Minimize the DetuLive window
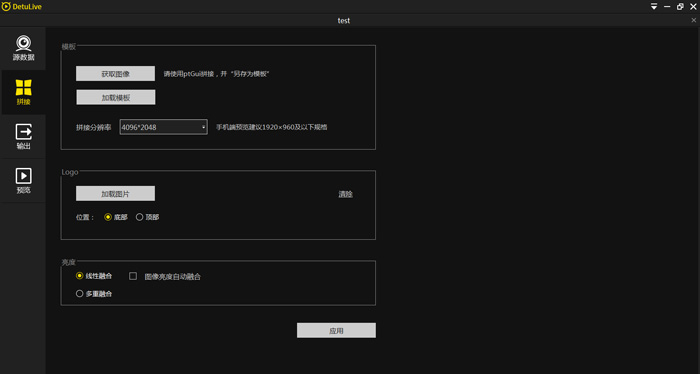Image resolution: width=700 pixels, height=374 pixels. (x=667, y=7)
